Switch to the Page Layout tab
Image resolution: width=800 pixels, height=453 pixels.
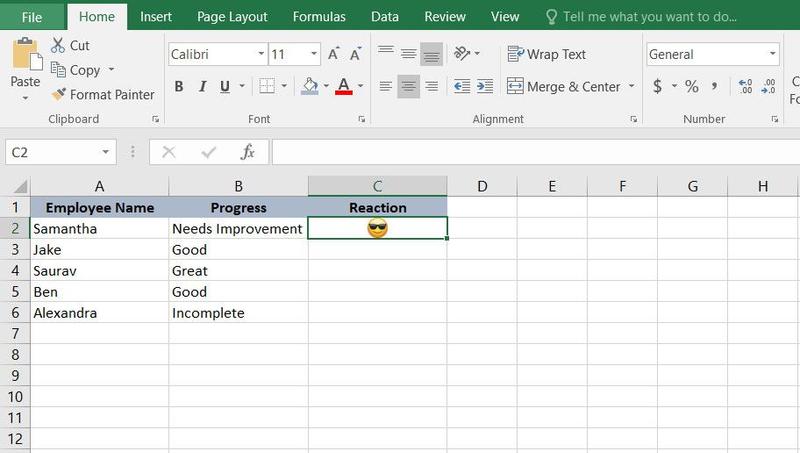(232, 17)
